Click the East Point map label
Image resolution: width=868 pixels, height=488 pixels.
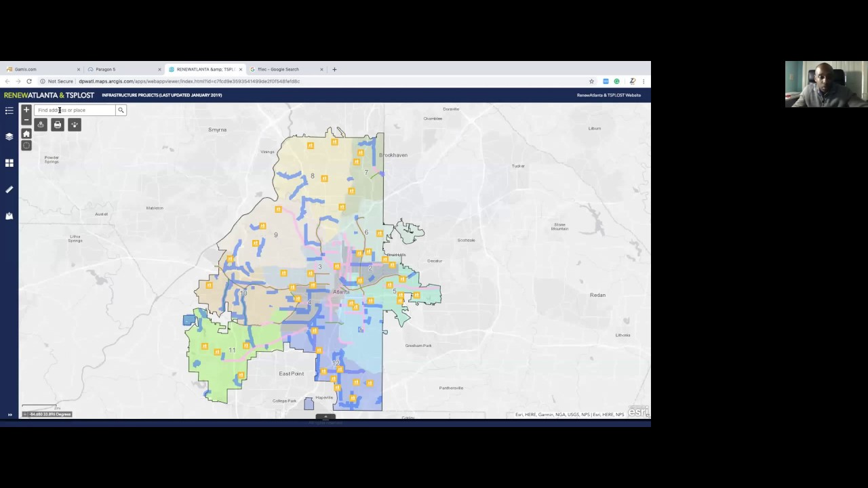click(x=292, y=373)
